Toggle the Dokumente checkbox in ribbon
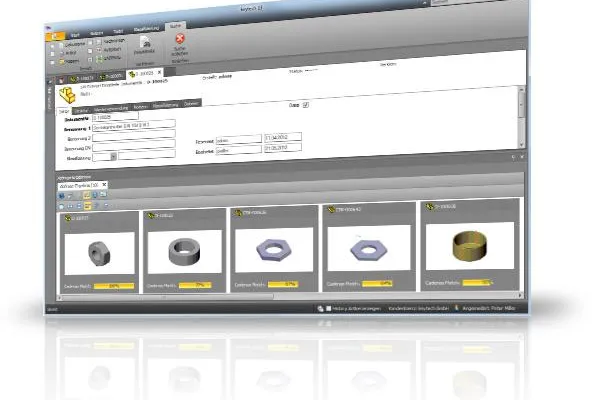Image resolution: width=600 pixels, height=400 pixels. (x=52, y=47)
